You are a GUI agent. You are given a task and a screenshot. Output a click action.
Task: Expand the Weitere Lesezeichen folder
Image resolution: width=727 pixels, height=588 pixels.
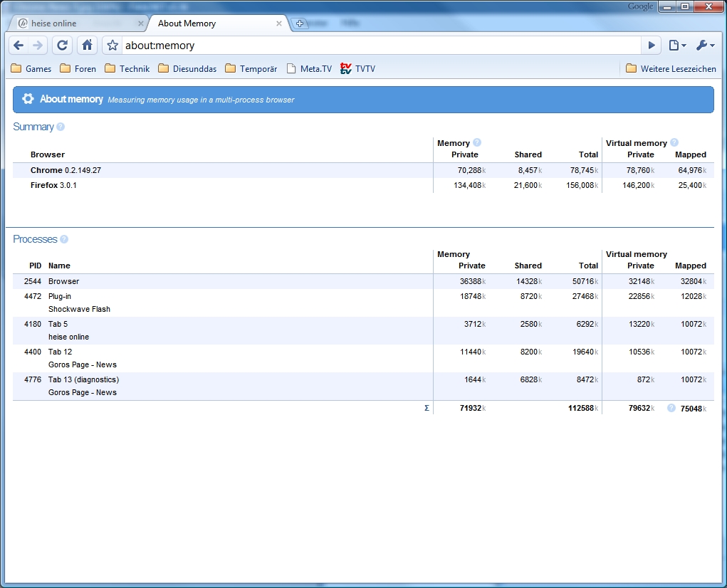(671, 69)
